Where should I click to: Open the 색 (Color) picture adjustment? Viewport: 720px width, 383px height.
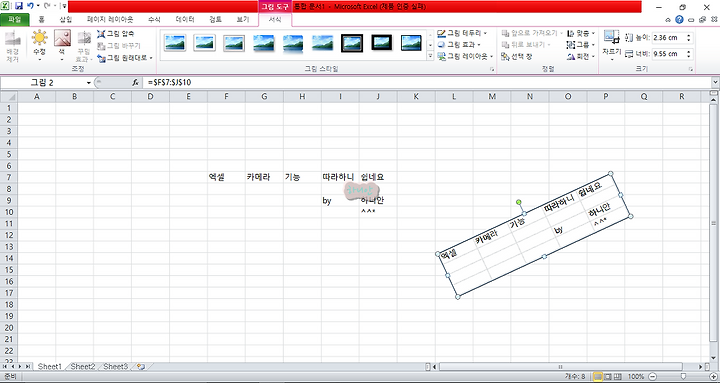pyautogui.click(x=62, y=45)
